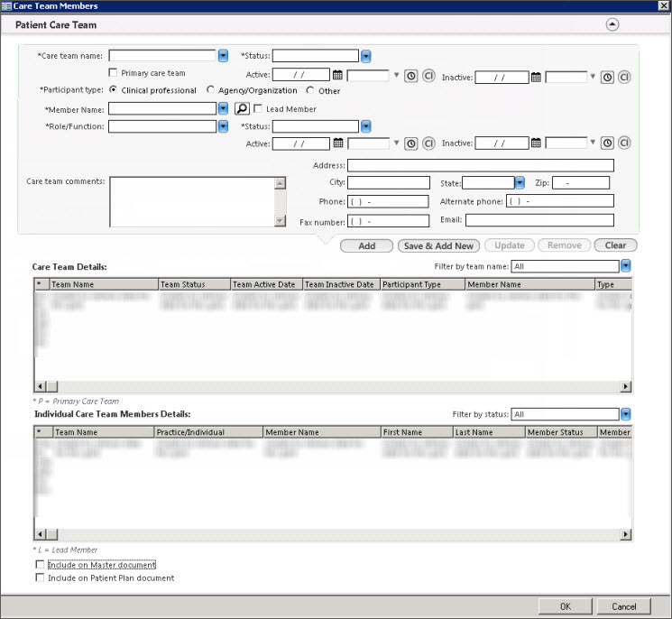The width and height of the screenshot is (672, 619).
Task: Click the OK button
Action: (x=565, y=606)
